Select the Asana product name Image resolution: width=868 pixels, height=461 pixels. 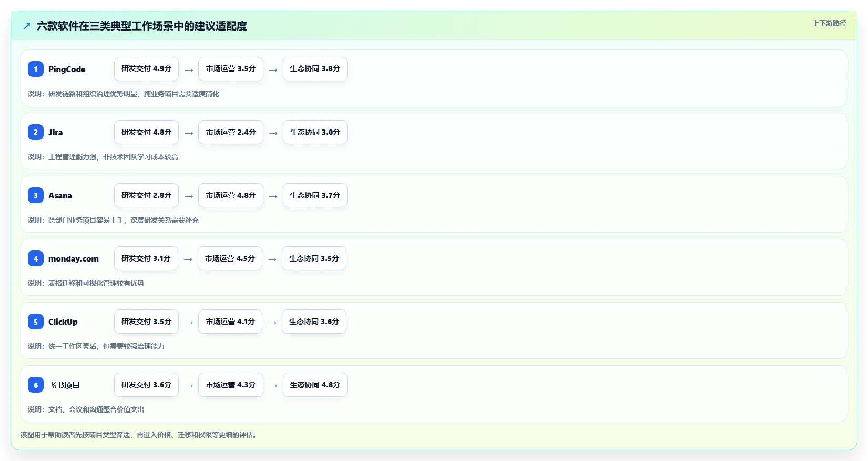point(60,195)
